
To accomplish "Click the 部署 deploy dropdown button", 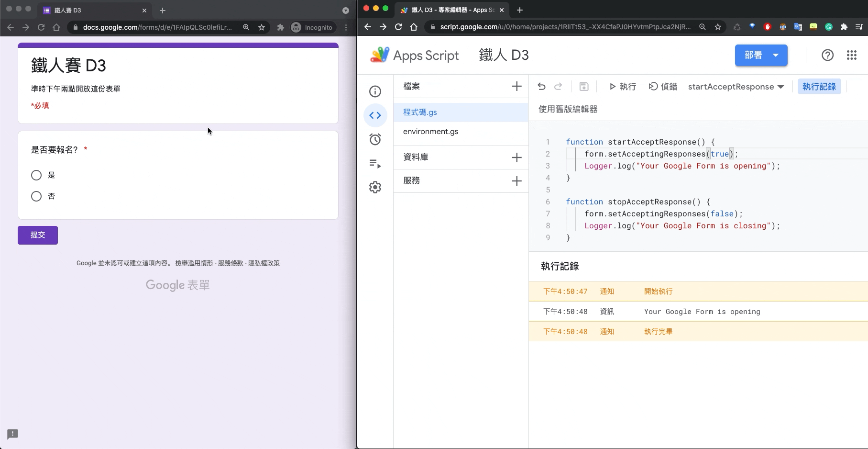I will tap(761, 55).
